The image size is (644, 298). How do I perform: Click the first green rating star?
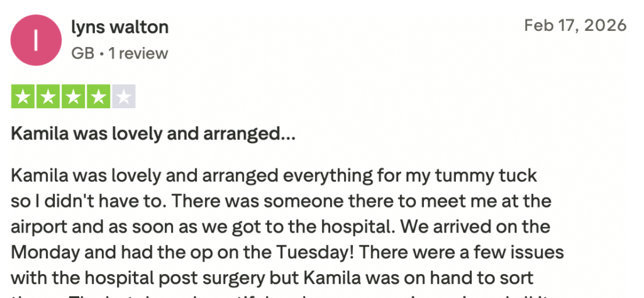23,97
